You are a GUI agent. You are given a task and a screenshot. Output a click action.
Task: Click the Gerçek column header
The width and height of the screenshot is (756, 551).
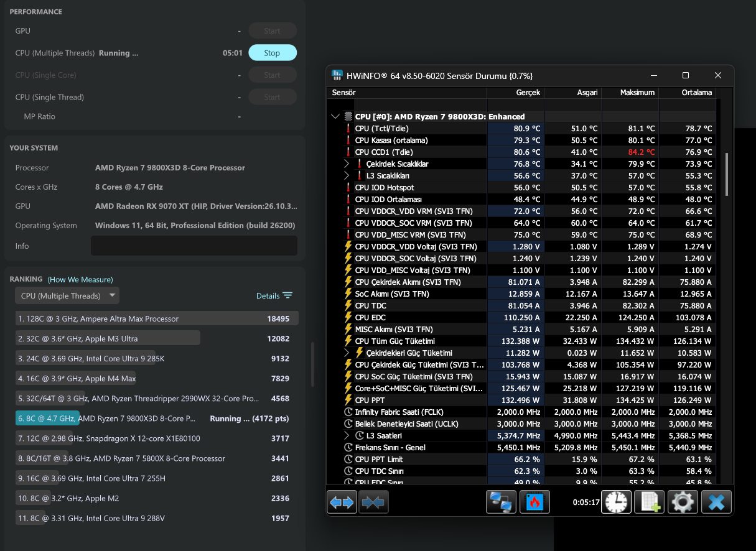(x=516, y=93)
